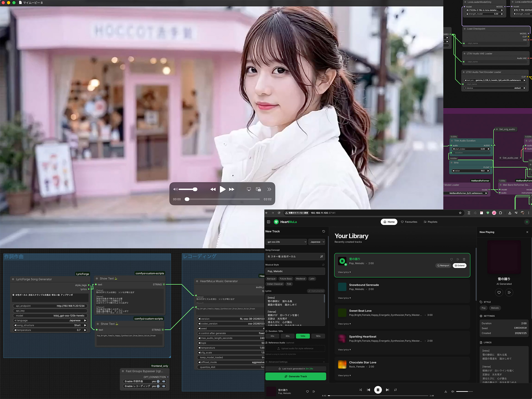Delete the 雪の踊り track with trash icon

tap(464, 259)
